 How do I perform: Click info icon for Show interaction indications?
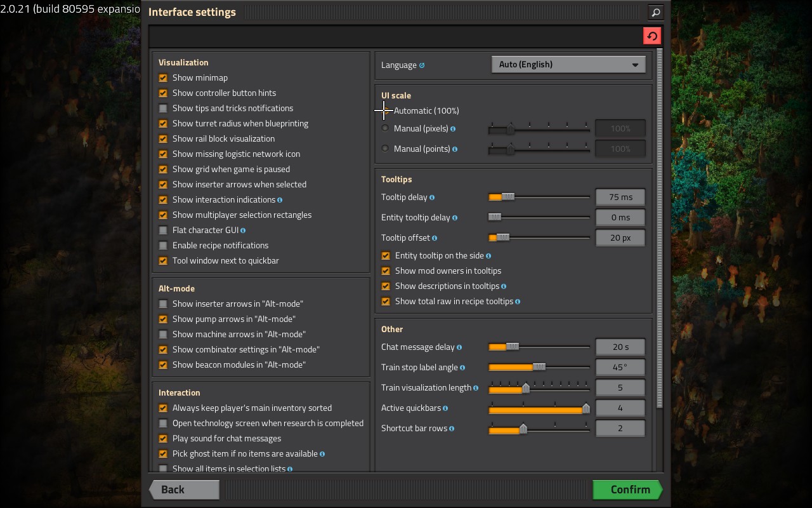coord(280,200)
